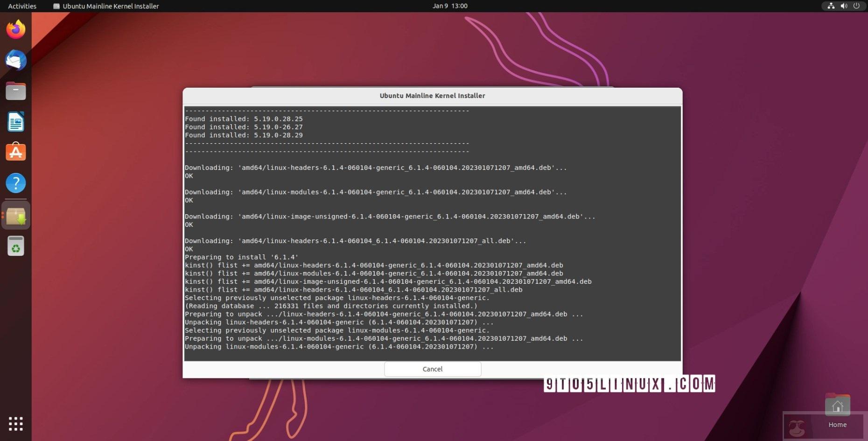Click the Ubuntu Mainline Kernel Installer app menu
Image resolution: width=868 pixels, height=441 pixels.
tap(106, 6)
